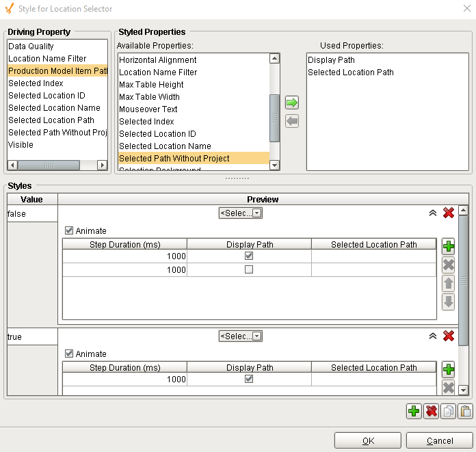The width and height of the screenshot is (476, 452).
Task: Click the Cancel button
Action: click(x=439, y=441)
